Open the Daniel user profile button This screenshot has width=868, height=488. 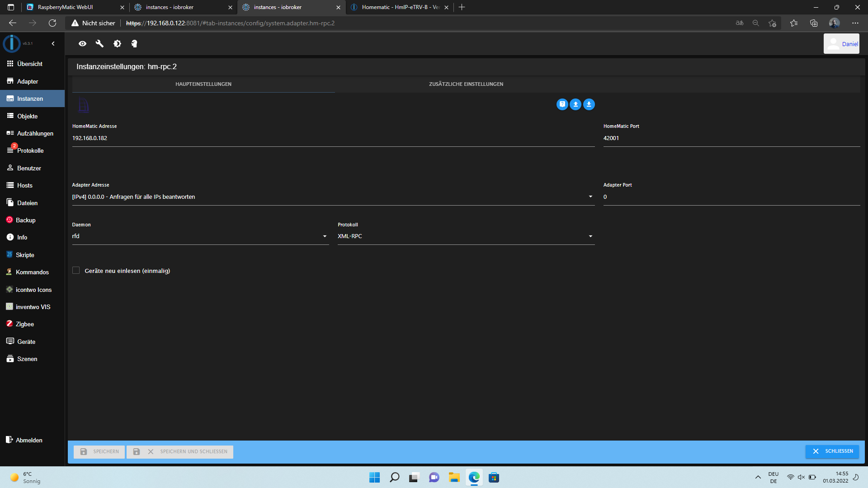point(841,44)
